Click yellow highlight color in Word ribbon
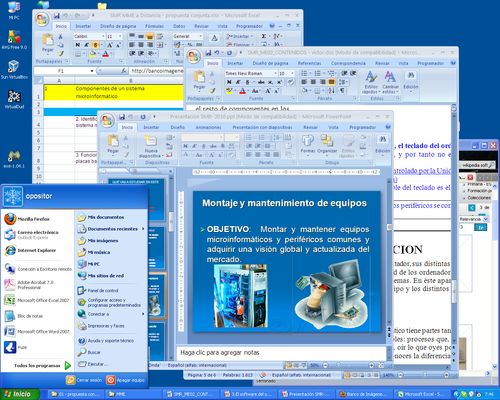 229,91
